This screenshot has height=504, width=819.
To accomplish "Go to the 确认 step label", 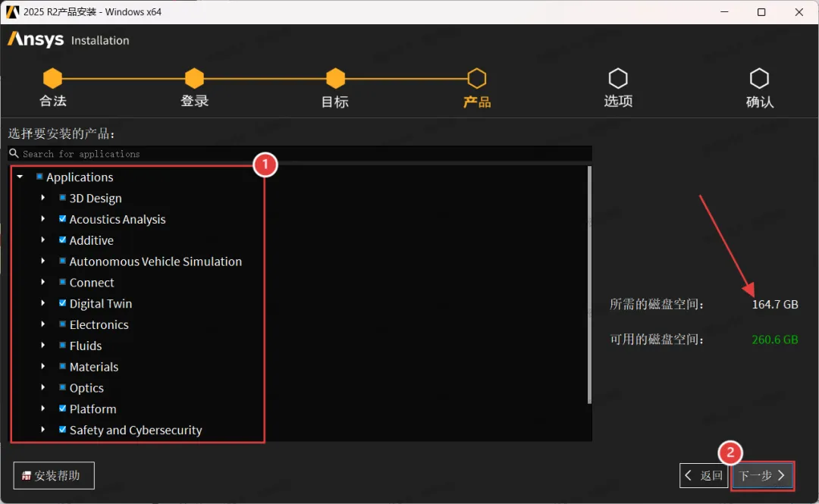I will point(759,102).
